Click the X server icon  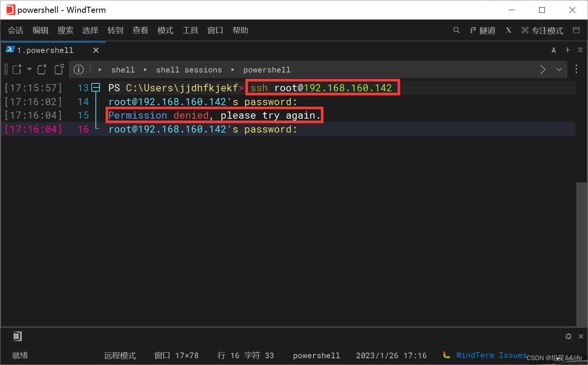click(x=508, y=30)
